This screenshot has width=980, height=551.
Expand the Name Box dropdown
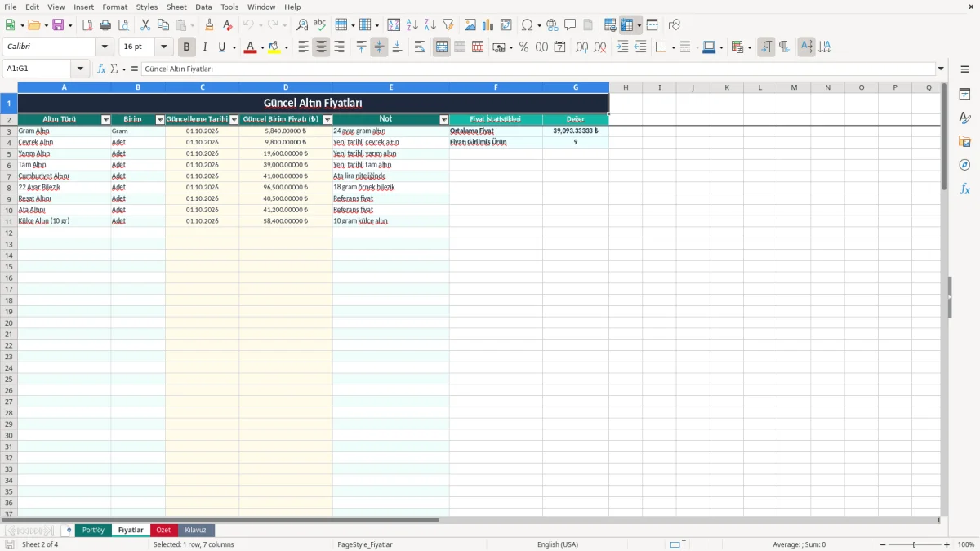80,69
